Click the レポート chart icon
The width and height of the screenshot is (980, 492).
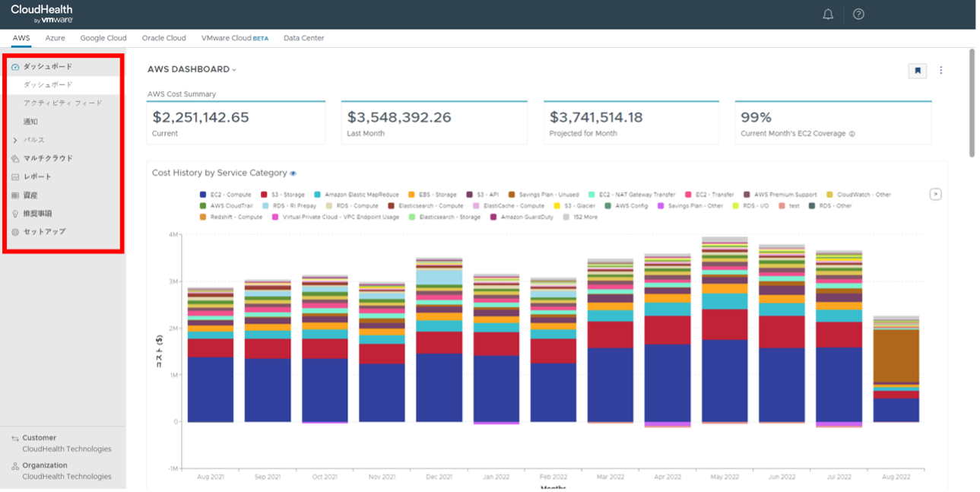pyautogui.click(x=15, y=177)
